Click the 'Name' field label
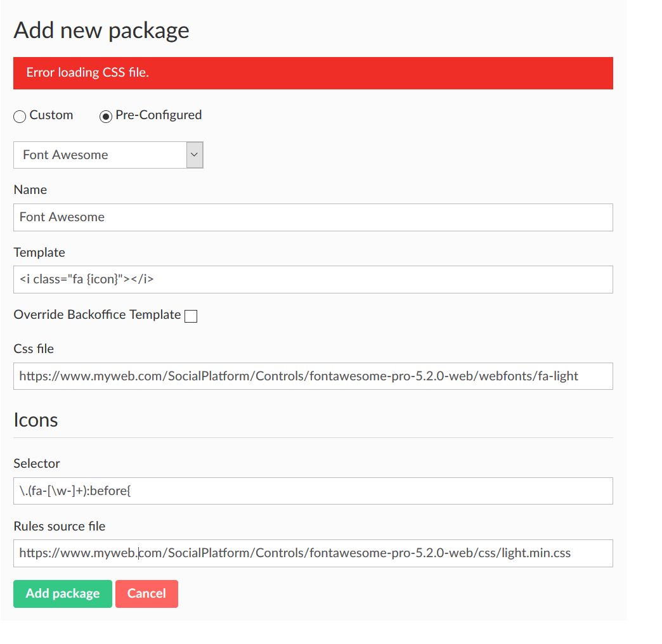The height and width of the screenshot is (644, 662). [30, 190]
